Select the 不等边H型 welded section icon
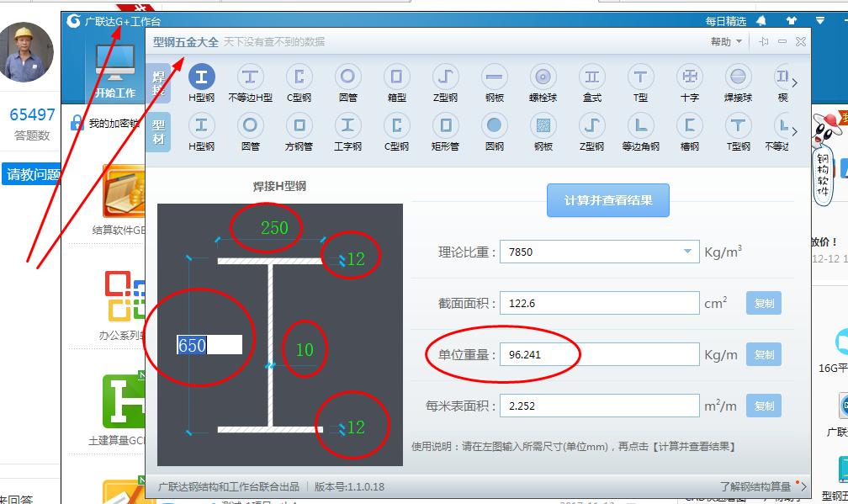Screen dimensions: 848x504 point(250,77)
